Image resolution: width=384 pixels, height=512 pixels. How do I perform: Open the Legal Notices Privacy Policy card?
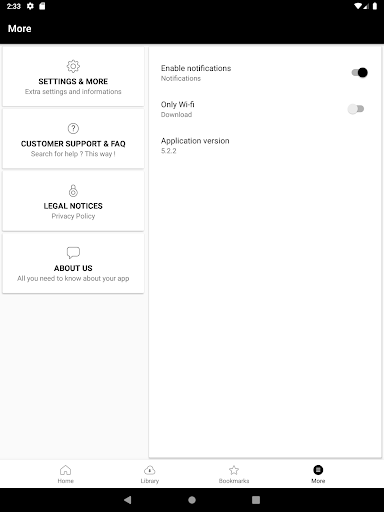pyautogui.click(x=73, y=201)
